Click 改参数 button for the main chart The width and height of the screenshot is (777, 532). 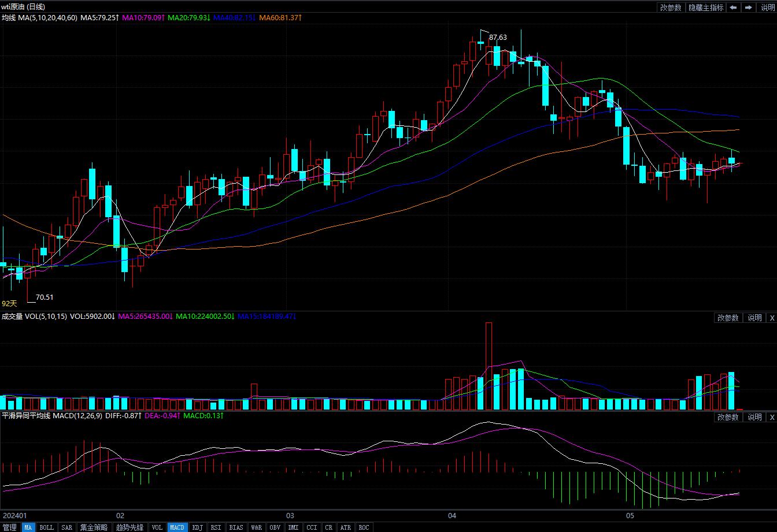(671, 8)
